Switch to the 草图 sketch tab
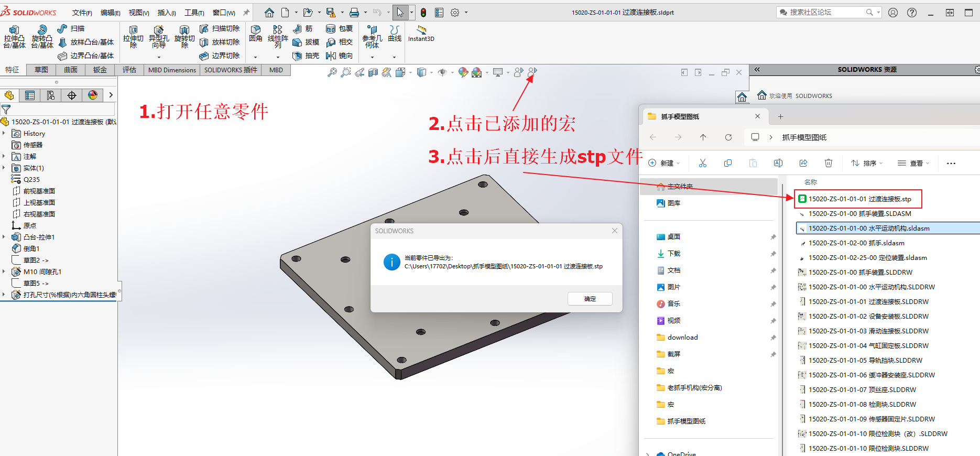 tap(41, 70)
